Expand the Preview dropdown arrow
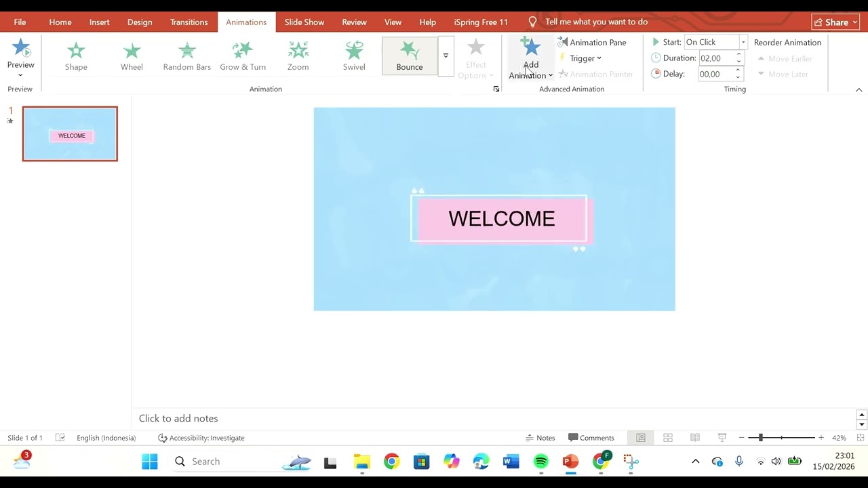The image size is (868, 488). click(x=20, y=75)
